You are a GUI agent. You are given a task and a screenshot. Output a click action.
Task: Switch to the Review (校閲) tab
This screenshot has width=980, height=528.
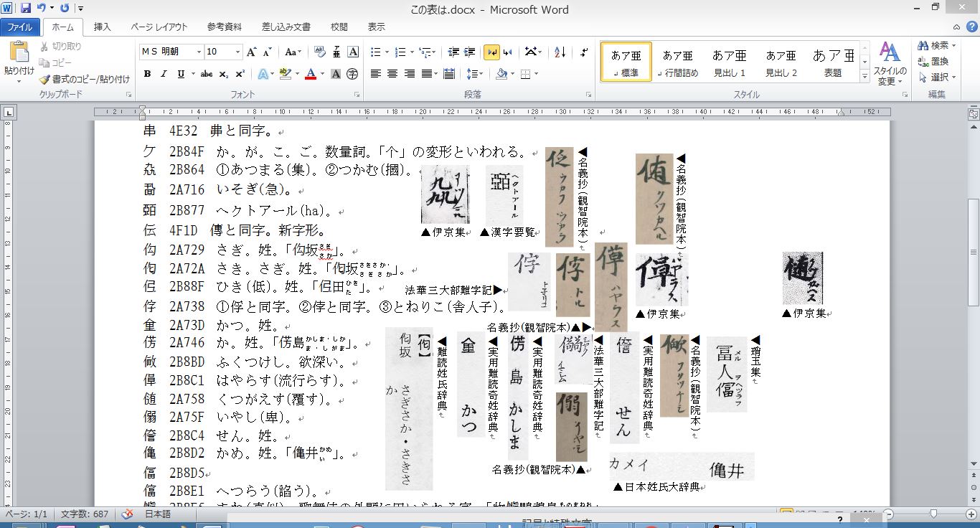tap(339, 27)
